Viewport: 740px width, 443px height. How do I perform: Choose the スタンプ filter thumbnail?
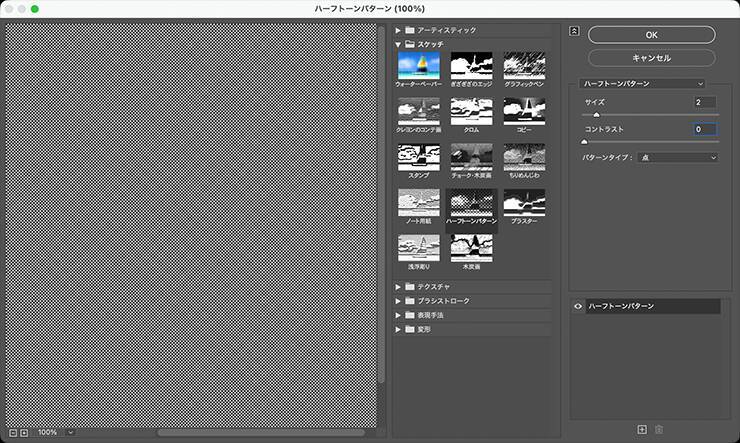point(419,157)
